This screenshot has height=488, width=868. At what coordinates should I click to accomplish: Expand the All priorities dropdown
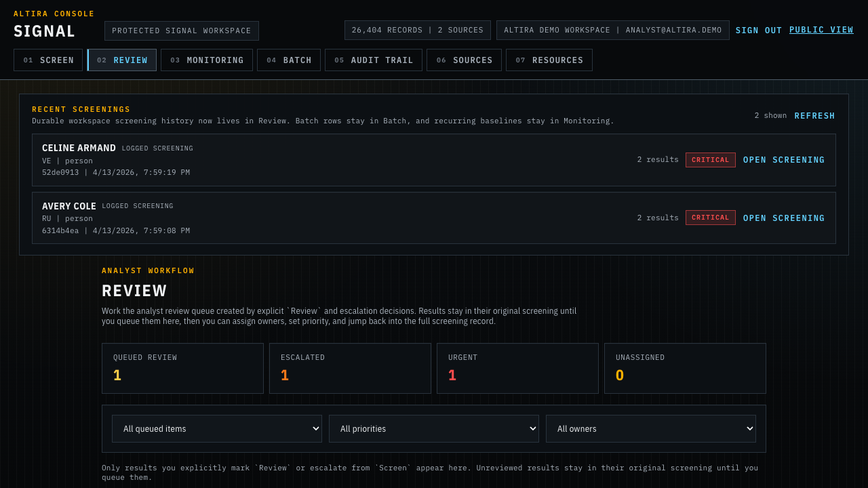click(433, 428)
